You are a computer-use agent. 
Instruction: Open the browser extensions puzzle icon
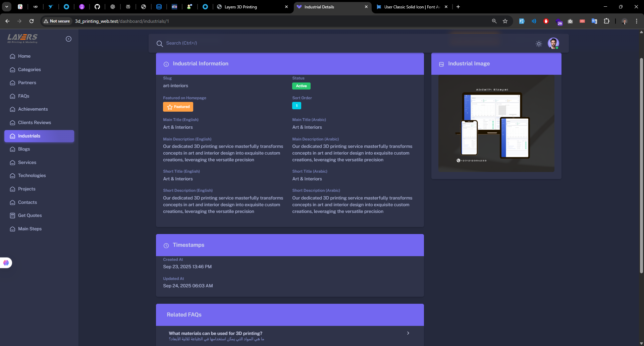[606, 21]
